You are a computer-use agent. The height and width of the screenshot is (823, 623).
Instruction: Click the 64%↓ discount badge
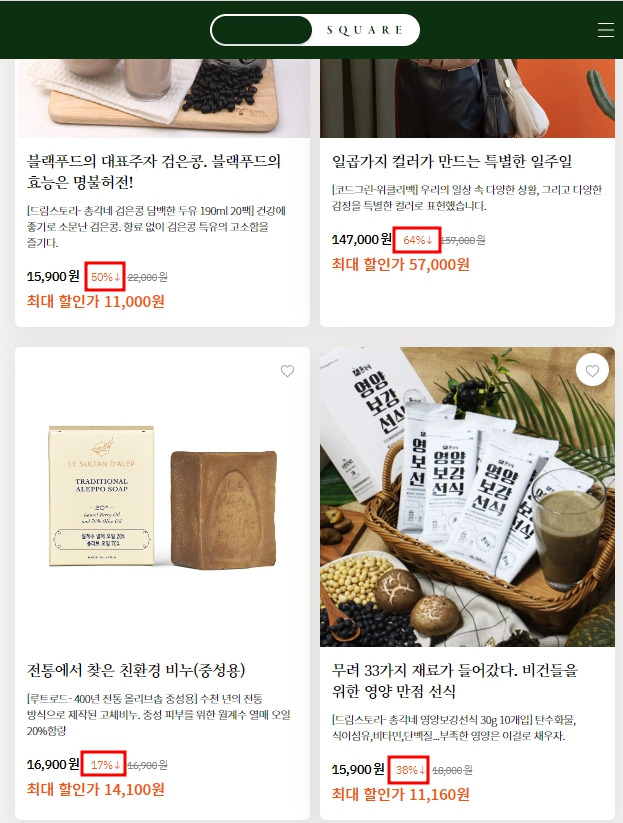(417, 240)
